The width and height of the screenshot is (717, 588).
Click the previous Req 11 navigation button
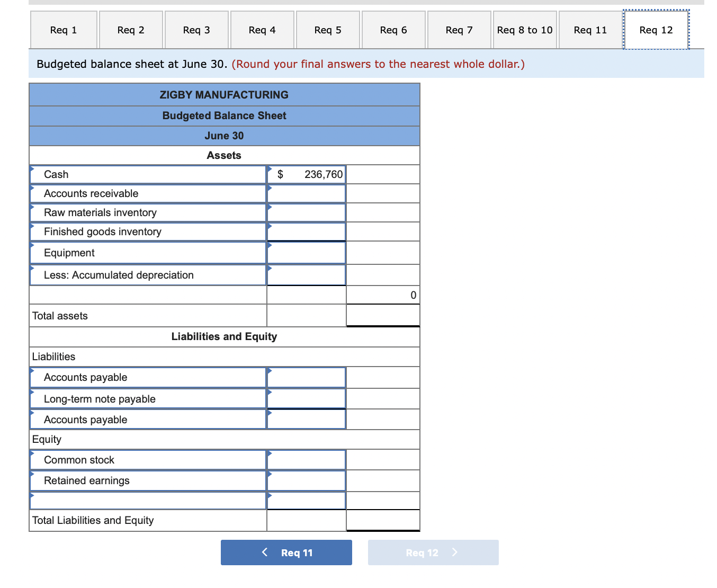(x=286, y=553)
